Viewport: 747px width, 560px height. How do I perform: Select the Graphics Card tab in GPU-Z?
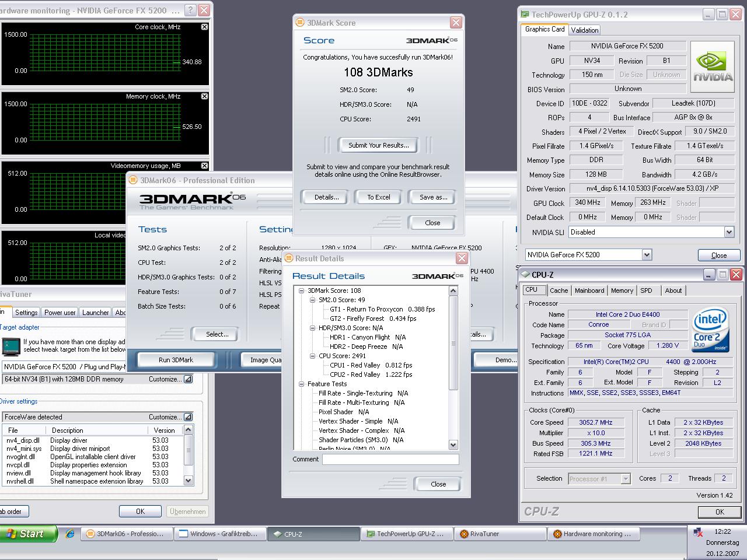544,29
